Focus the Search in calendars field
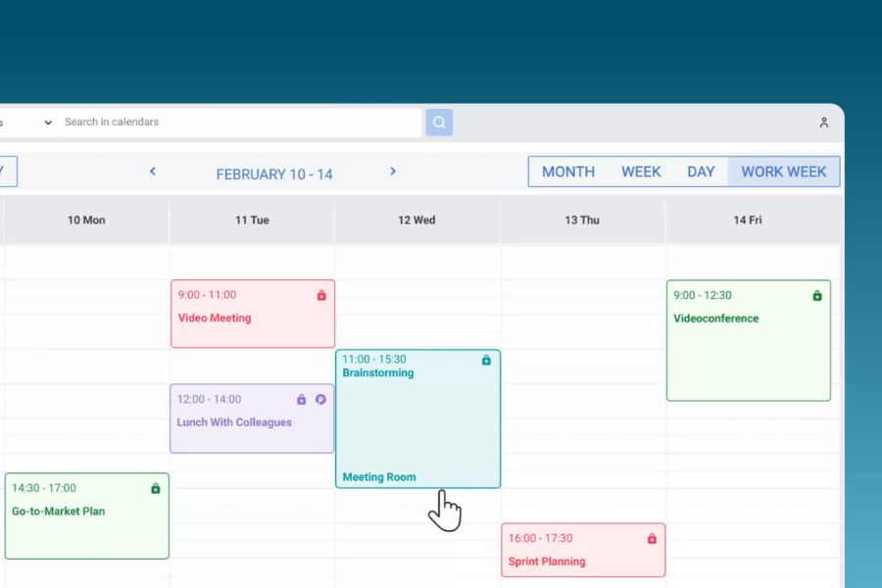882x588 pixels. click(x=238, y=122)
